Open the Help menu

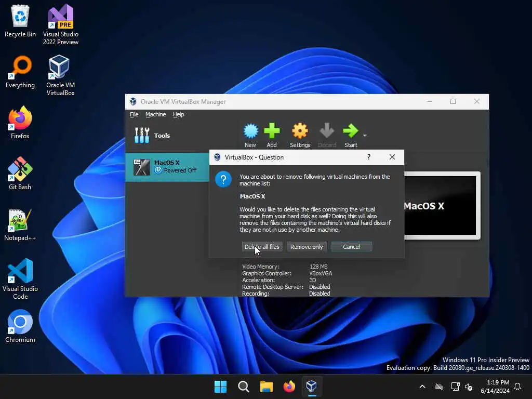click(x=179, y=114)
